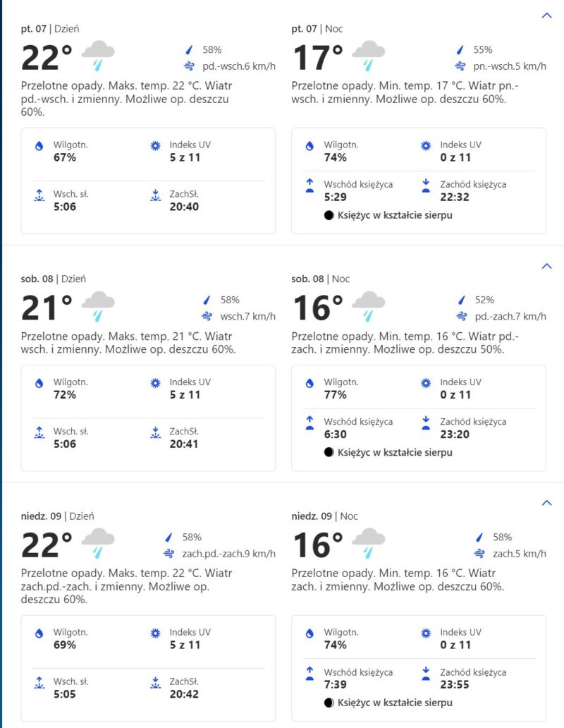Collapse the pt. 07 forecast section

(546, 15)
